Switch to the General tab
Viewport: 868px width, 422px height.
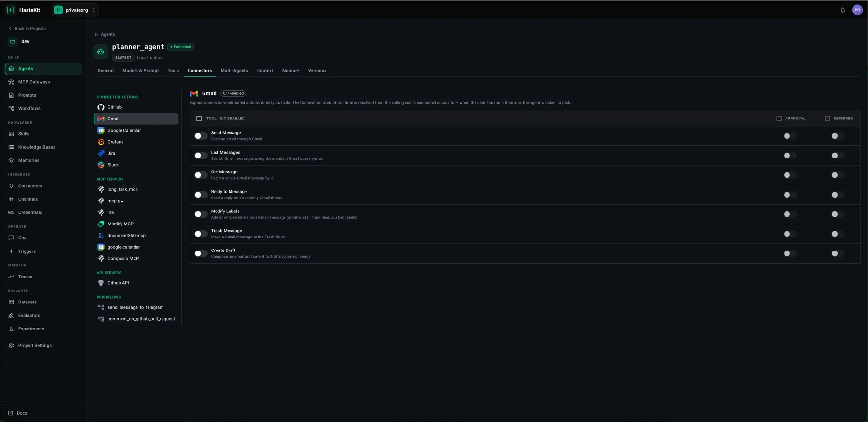[x=106, y=71]
